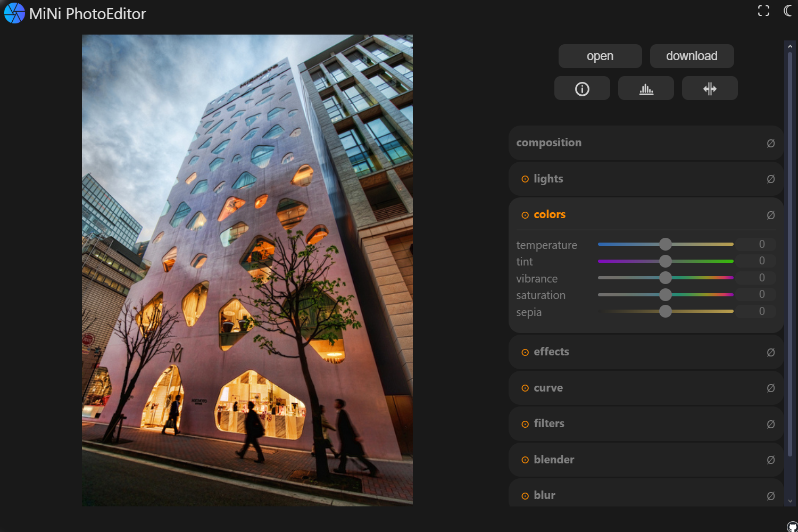
Task: Reset blender with its Ø icon
Action: [x=770, y=460]
